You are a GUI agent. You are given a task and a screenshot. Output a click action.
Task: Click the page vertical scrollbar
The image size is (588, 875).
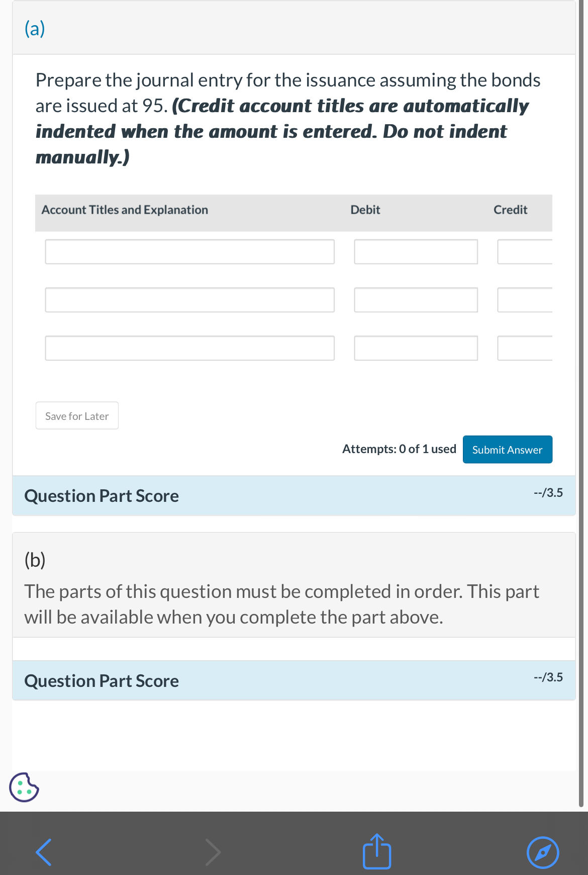[581, 402]
